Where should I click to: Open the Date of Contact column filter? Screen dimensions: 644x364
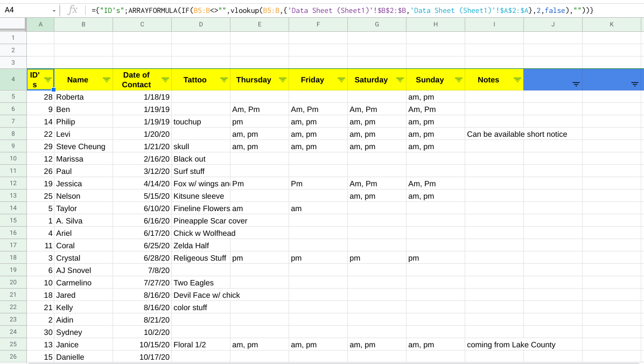(165, 80)
